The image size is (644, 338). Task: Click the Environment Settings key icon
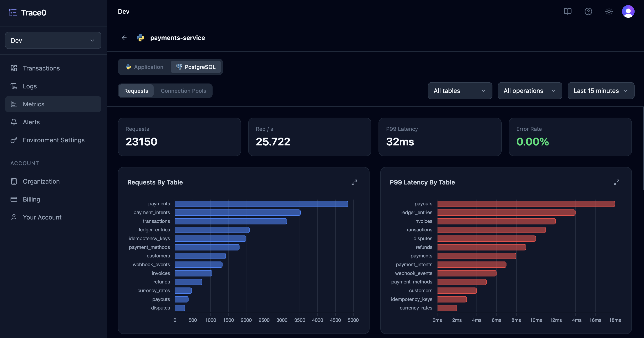pos(14,140)
